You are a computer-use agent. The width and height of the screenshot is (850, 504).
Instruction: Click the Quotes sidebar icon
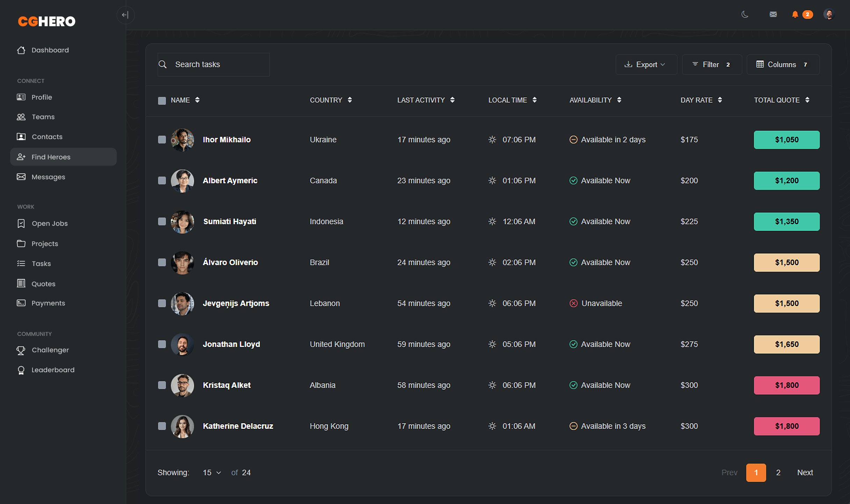pos(21,283)
